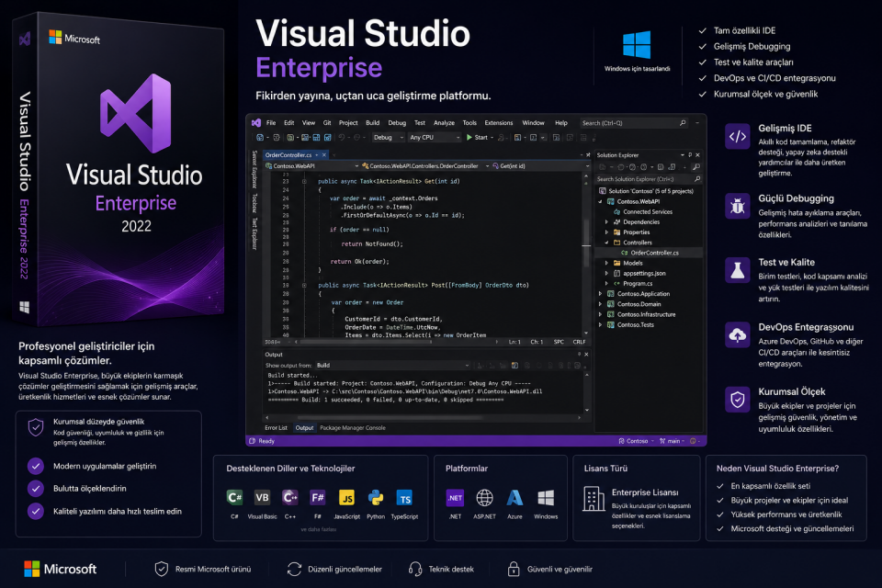Close the OrderController.cs tab
Screen dimensions: 882x588
click(324, 154)
